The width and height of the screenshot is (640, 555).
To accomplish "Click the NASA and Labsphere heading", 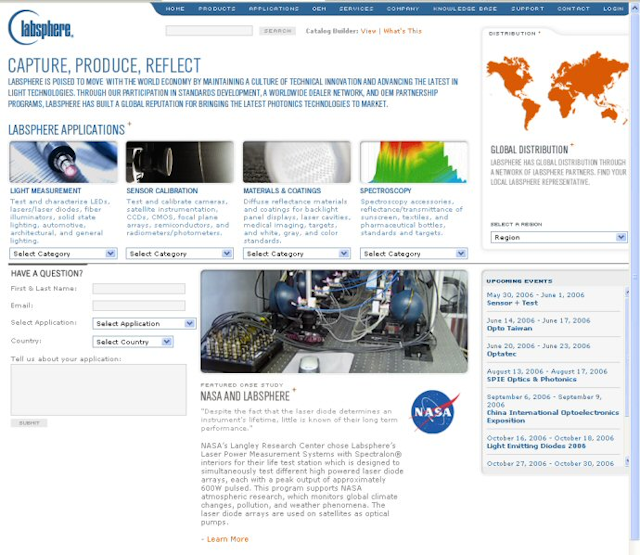I will 245,396.
